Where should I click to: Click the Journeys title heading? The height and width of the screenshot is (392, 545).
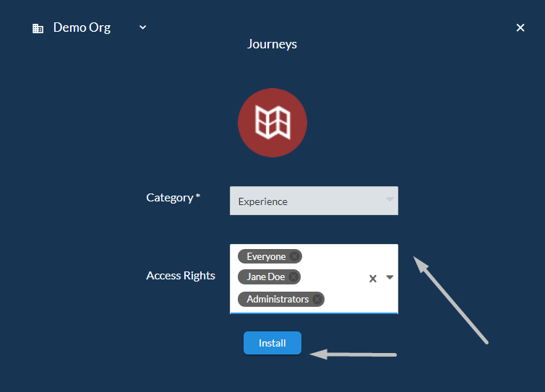272,44
